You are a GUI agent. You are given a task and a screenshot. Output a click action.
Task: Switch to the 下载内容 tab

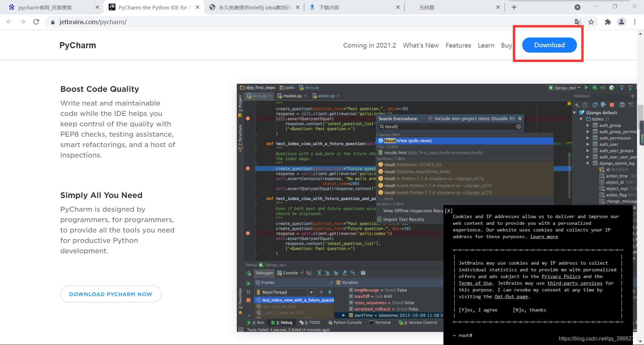coord(354,7)
